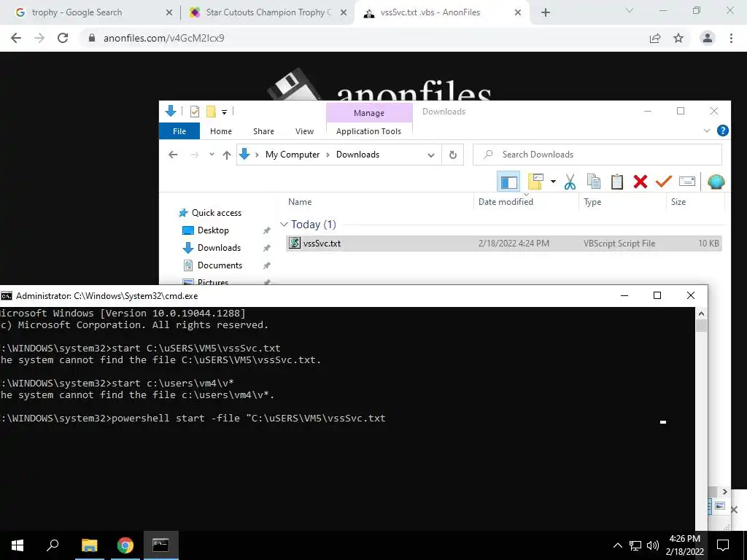Click the address bar URL field
This screenshot has width=747, height=560.
(x=362, y=38)
